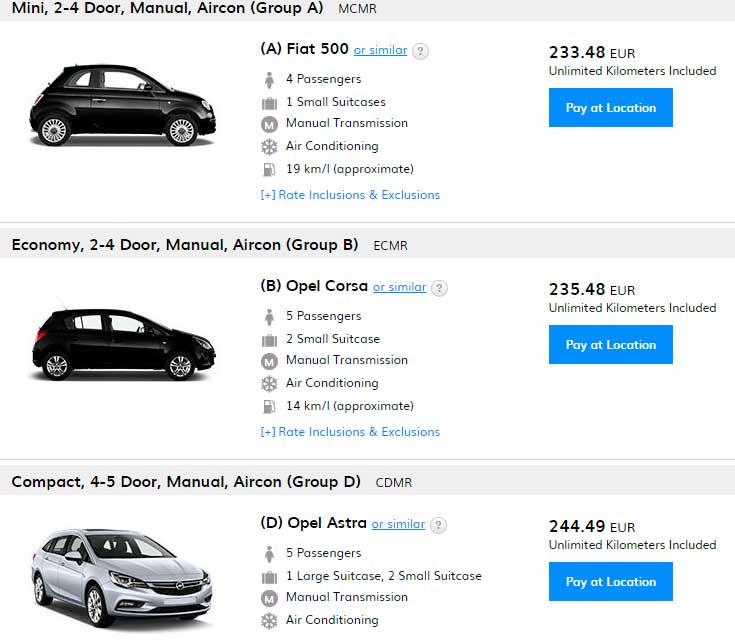The width and height of the screenshot is (735, 640).
Task: Click the passenger icon under Fiat 500
Action: pos(269,80)
